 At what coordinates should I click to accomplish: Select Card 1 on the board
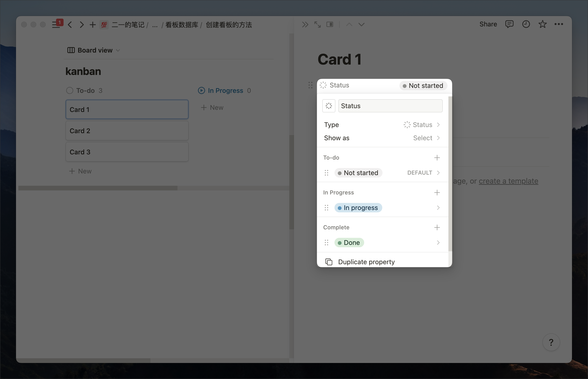pyautogui.click(x=127, y=110)
